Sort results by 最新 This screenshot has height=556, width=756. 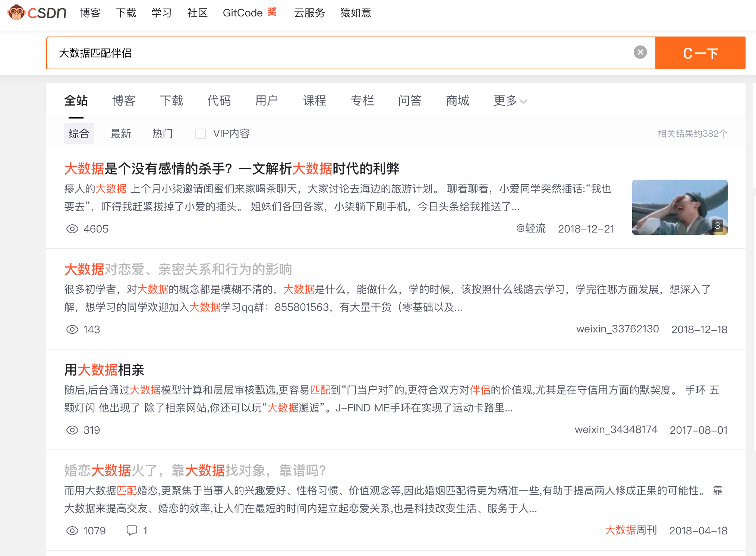coord(121,133)
